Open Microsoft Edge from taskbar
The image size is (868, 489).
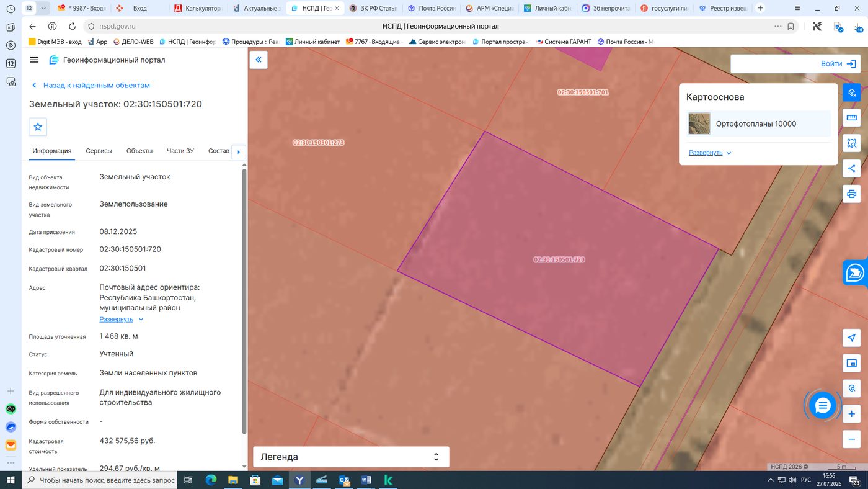(x=211, y=480)
